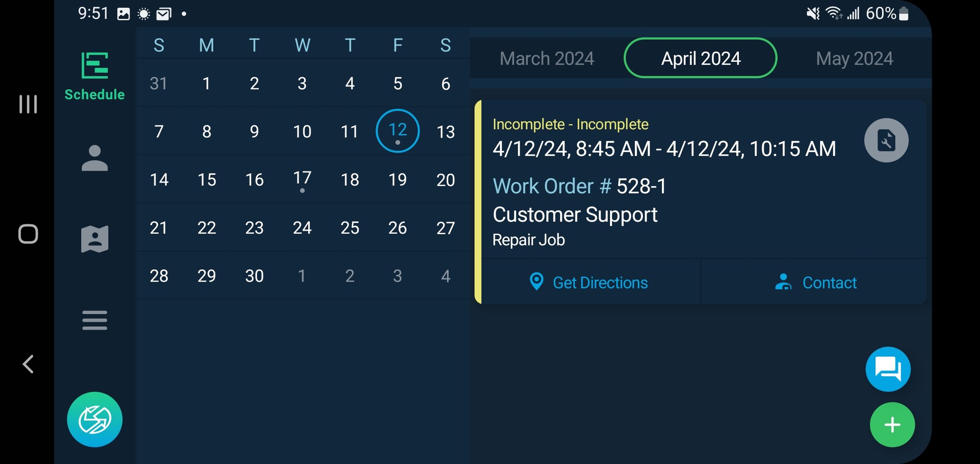Tap the location pin icon next to Get Directions
Viewport: 980px width, 464px height.
click(536, 282)
